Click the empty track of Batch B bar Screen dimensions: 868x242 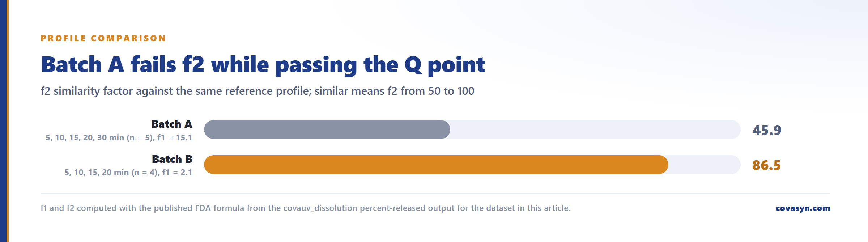[x=705, y=165]
